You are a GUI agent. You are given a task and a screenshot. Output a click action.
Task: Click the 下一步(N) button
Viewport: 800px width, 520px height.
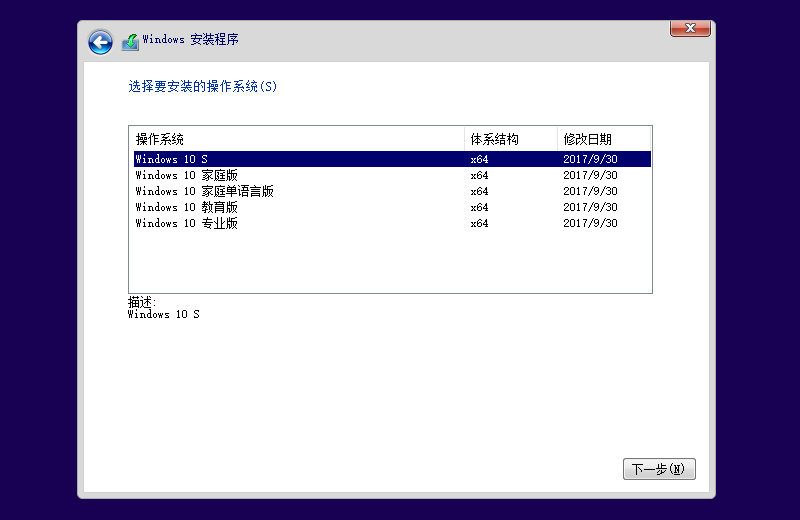click(x=659, y=468)
